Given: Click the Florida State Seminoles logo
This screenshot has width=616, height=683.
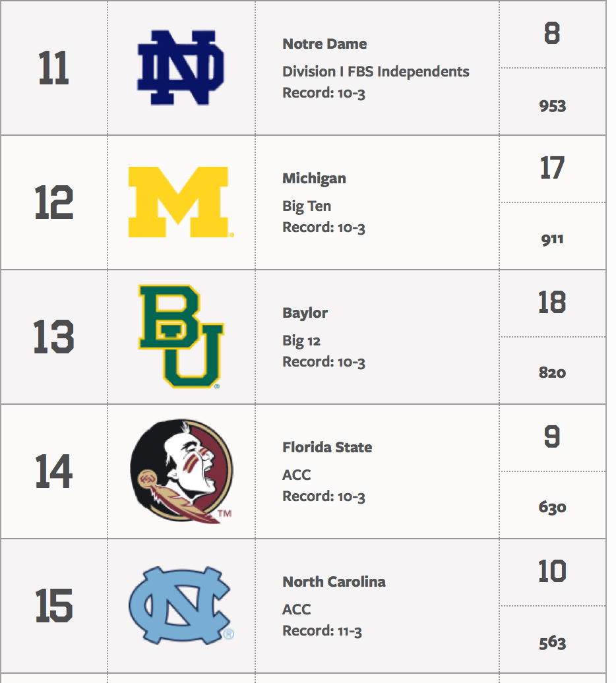Looking at the screenshot, I should click(181, 471).
